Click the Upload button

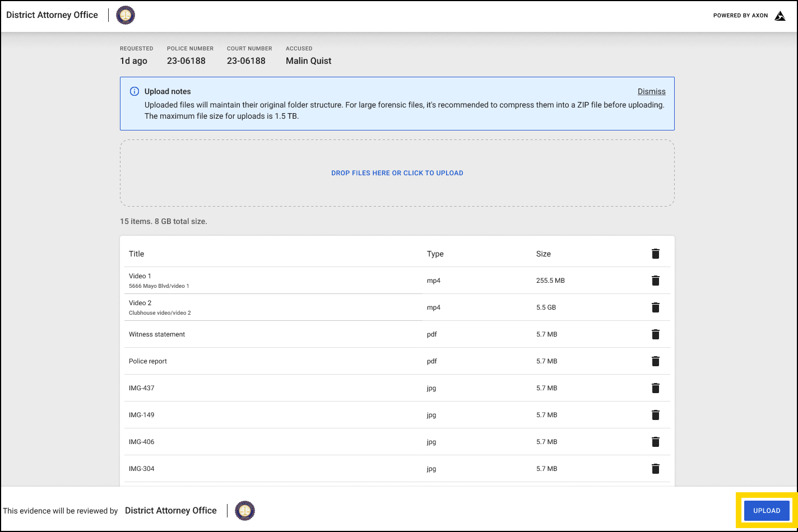766,510
